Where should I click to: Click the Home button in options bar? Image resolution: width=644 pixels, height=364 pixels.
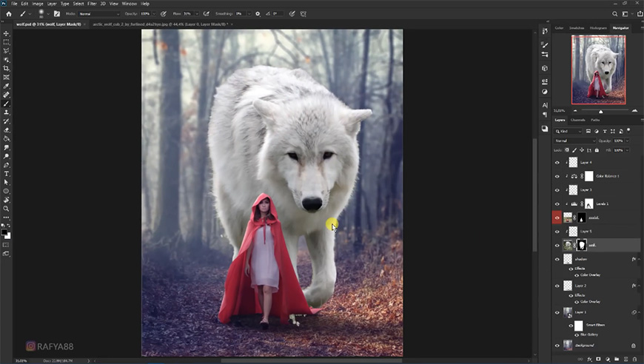[9, 14]
